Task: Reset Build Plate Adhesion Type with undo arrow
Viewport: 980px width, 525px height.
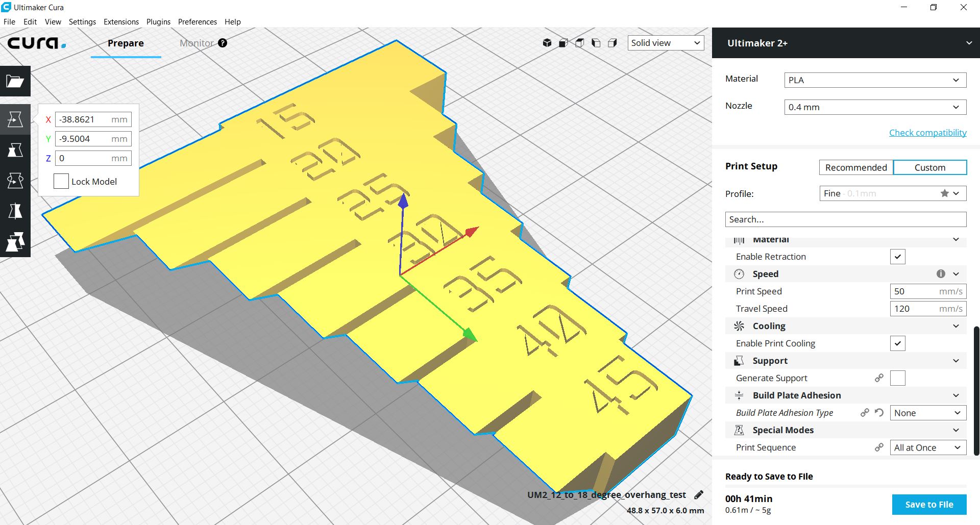Action: [879, 413]
